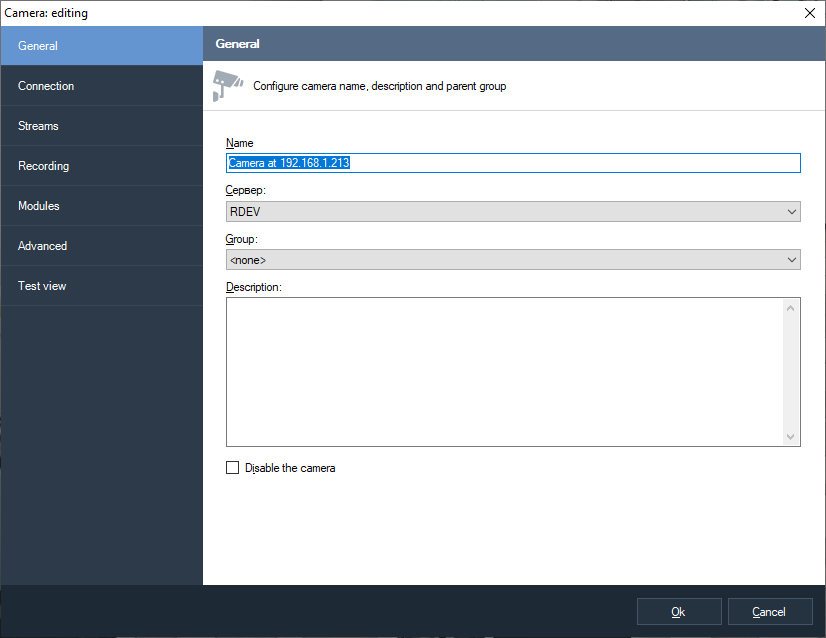Click the Description scrollbar up arrow
The height and width of the screenshot is (638, 826).
point(791,307)
